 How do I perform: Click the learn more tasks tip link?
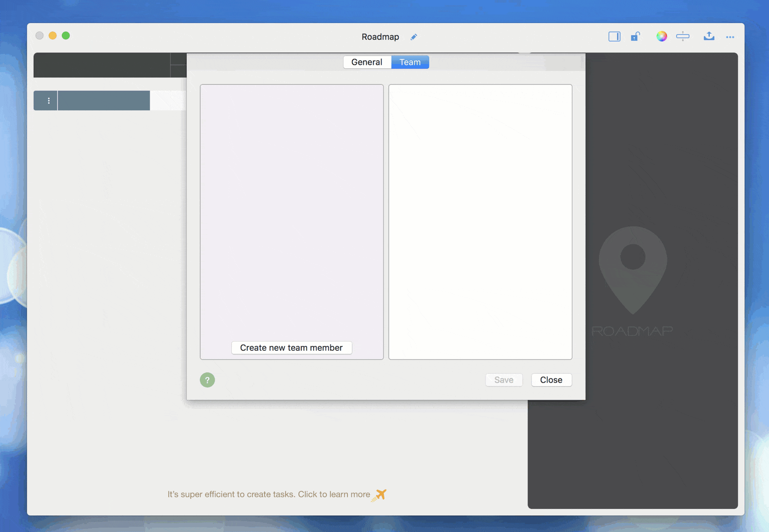tap(268, 494)
